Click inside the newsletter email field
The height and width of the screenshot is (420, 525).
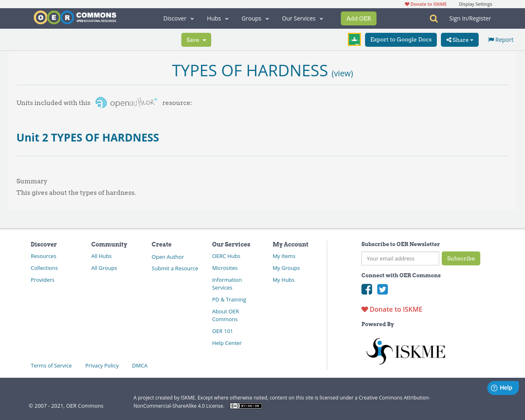(400, 258)
